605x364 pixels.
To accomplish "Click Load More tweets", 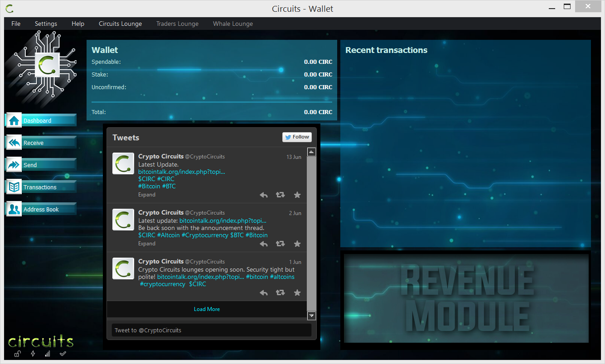I will 207,309.
